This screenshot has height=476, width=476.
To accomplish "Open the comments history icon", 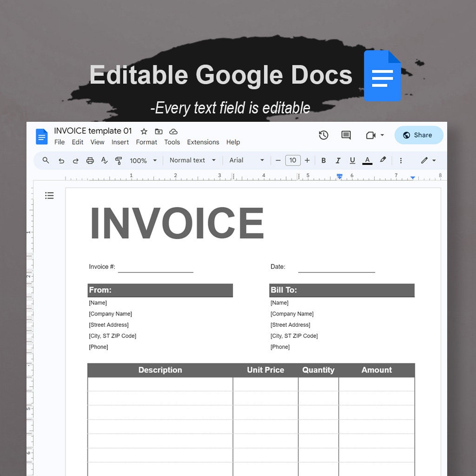I will click(346, 135).
